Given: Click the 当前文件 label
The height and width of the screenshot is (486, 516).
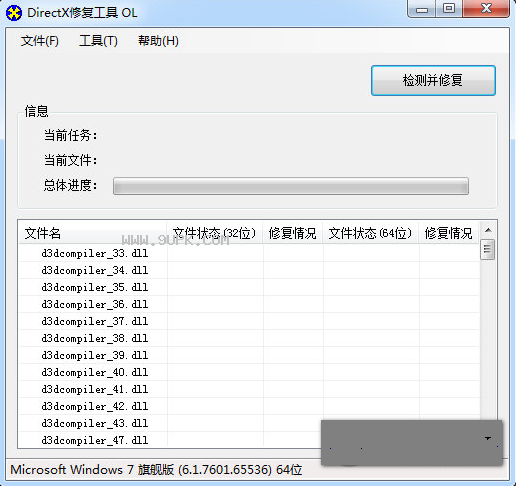Looking at the screenshot, I should point(71,160).
